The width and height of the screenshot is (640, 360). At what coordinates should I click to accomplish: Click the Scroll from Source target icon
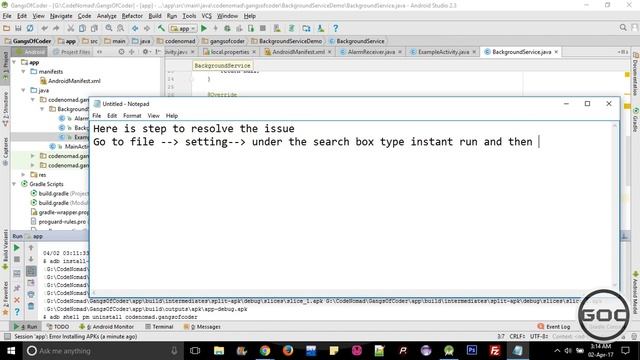point(121,52)
